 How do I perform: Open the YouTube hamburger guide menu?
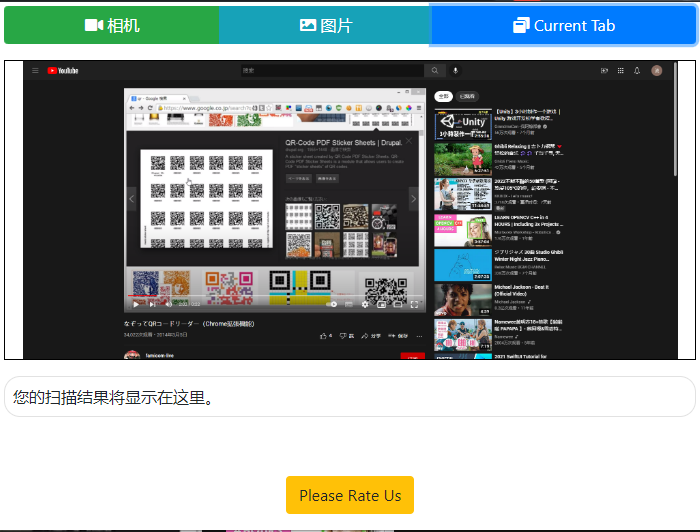point(35,71)
